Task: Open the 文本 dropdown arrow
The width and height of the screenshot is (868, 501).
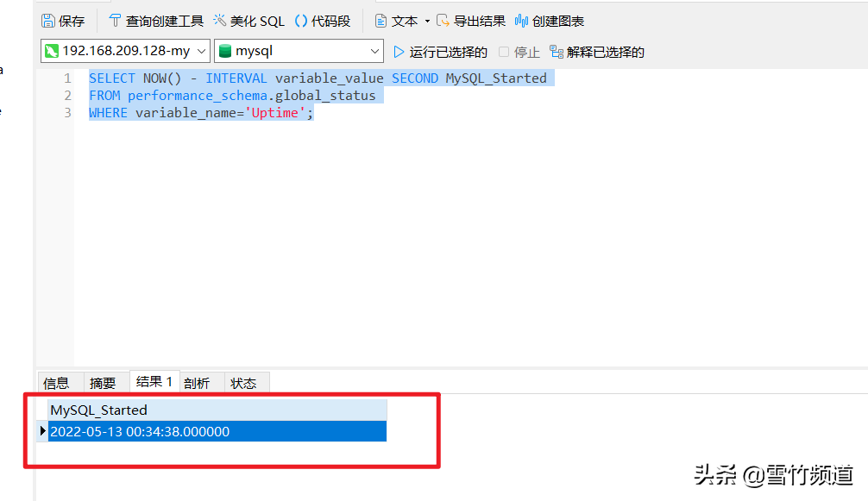Action: (x=427, y=22)
